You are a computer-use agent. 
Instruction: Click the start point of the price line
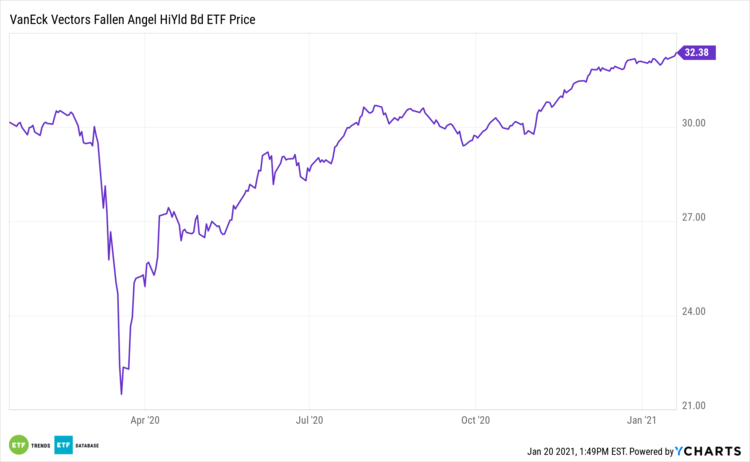[9, 122]
